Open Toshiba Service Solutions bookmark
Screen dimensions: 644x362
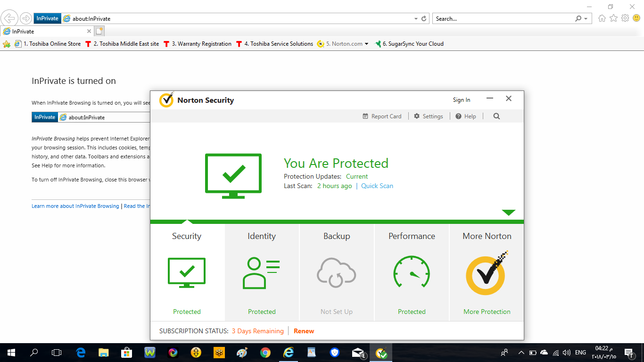274,44
